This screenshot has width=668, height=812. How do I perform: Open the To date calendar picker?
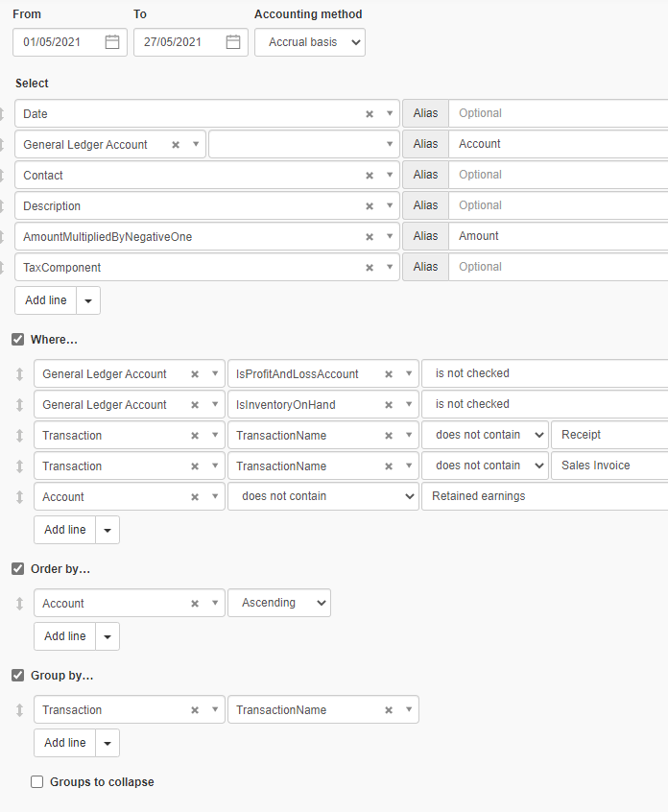[233, 42]
